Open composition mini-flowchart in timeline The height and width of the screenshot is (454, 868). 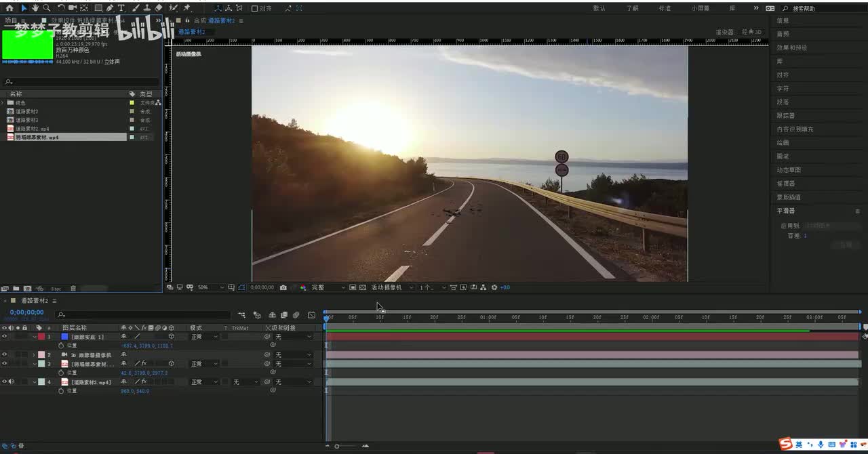(242, 315)
